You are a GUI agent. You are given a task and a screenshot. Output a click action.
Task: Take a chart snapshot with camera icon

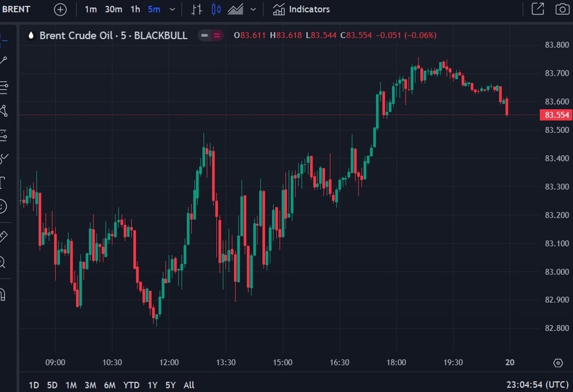tap(561, 9)
